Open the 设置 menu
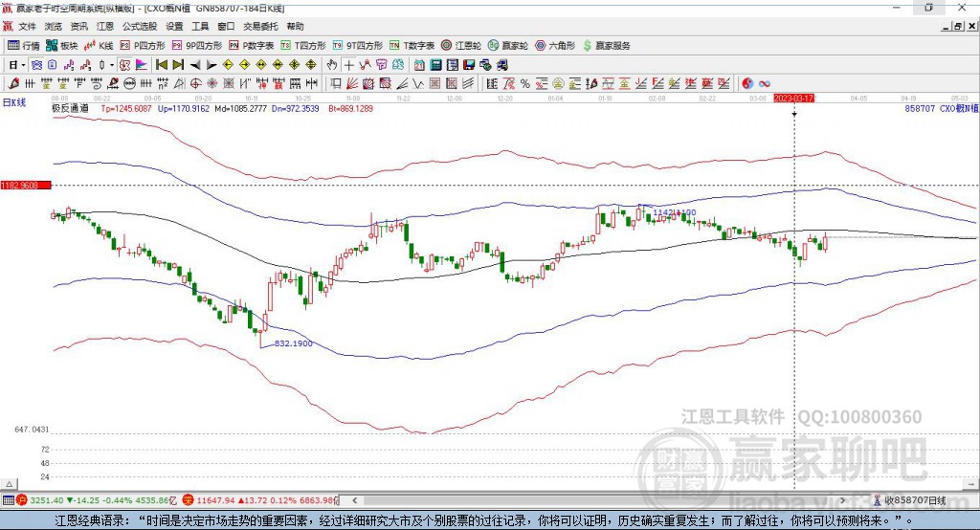Viewport: 980px width, 530px height. [174, 26]
